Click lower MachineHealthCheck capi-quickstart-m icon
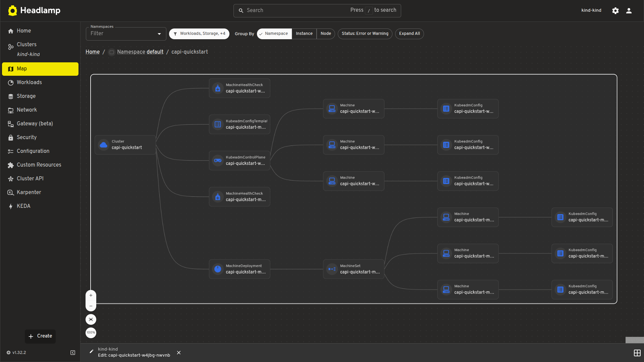644x362 pixels. tap(218, 197)
